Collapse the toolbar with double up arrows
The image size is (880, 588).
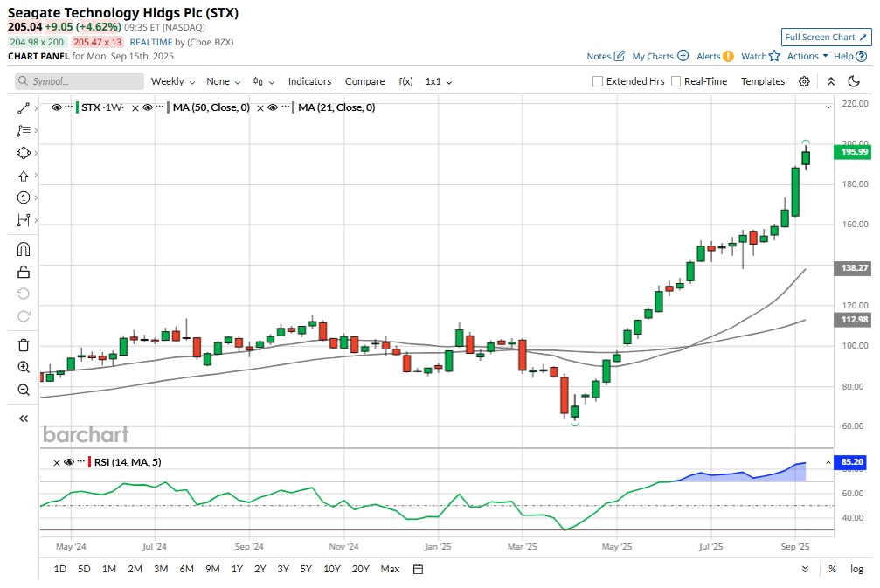(831, 81)
